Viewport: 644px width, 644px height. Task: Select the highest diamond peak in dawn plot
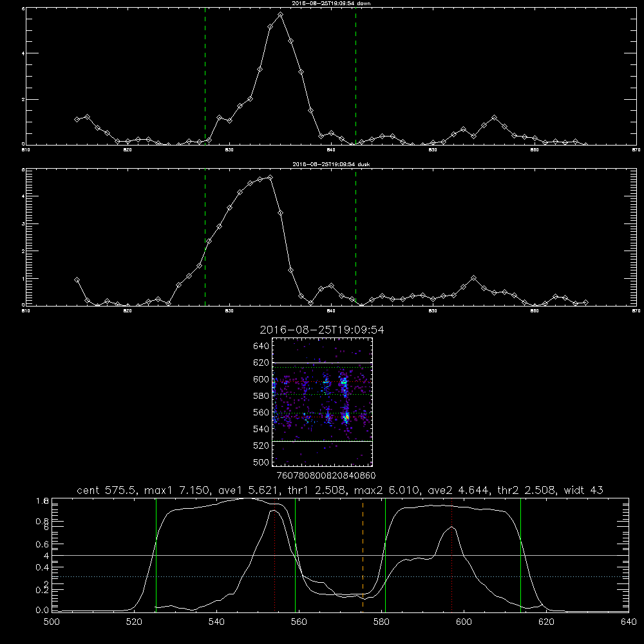(x=281, y=15)
